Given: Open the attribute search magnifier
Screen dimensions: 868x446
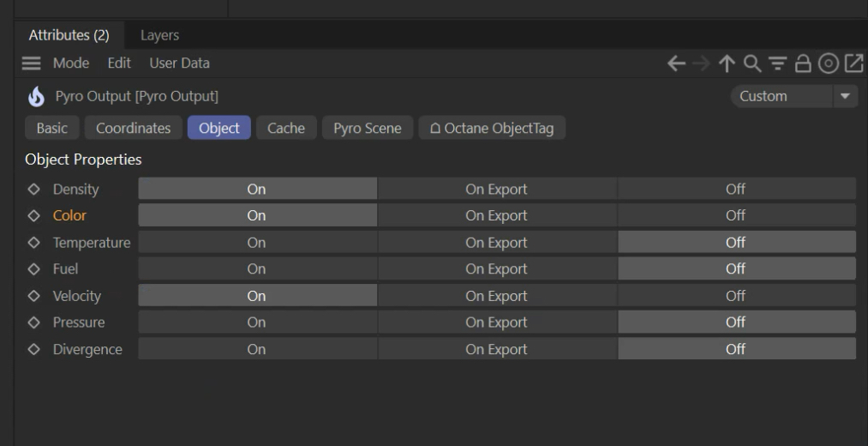Looking at the screenshot, I should (x=751, y=63).
